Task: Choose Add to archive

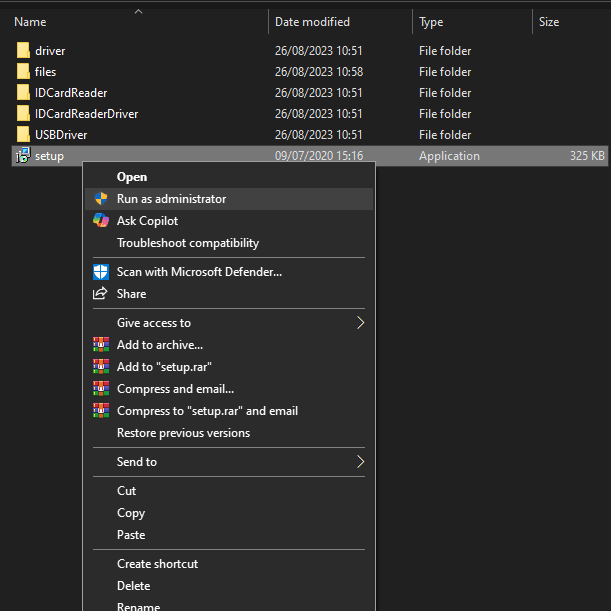Action: [x=229, y=345]
